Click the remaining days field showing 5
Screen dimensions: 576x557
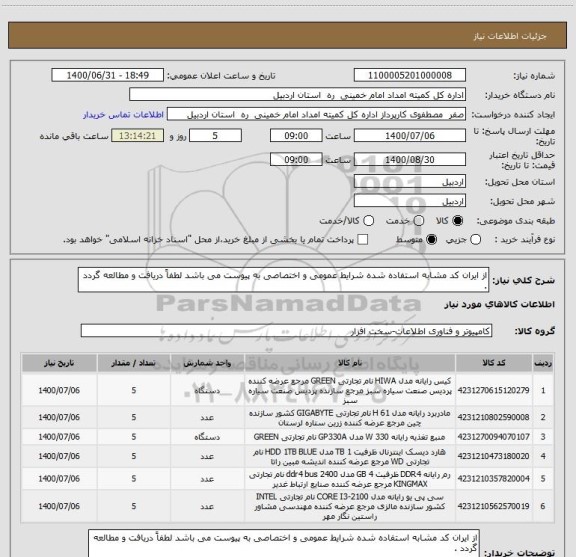[215, 136]
